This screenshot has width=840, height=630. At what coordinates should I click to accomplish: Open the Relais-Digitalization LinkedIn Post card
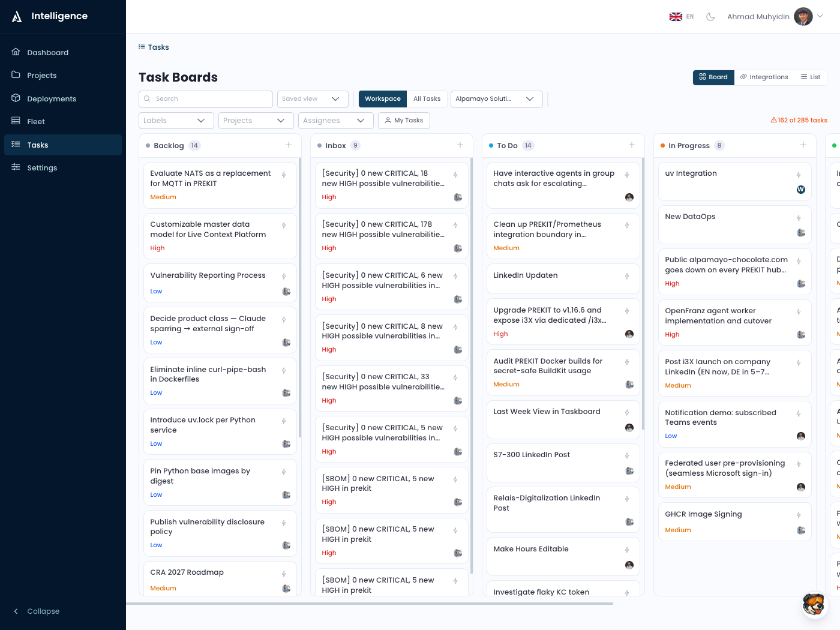[563, 509]
